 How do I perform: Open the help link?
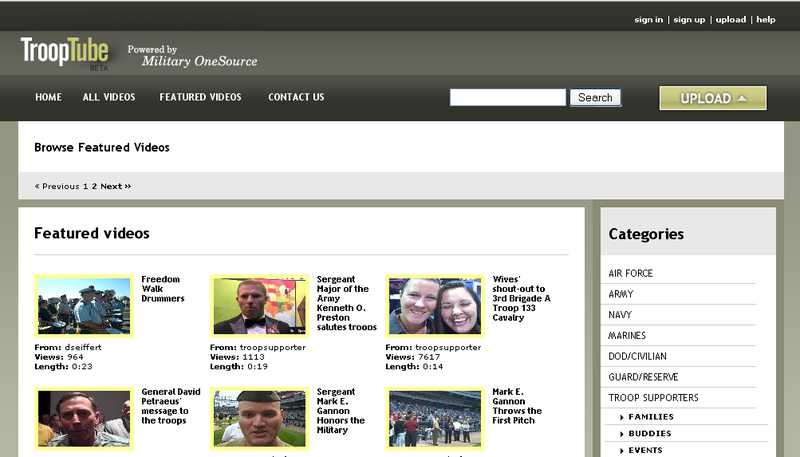766,19
